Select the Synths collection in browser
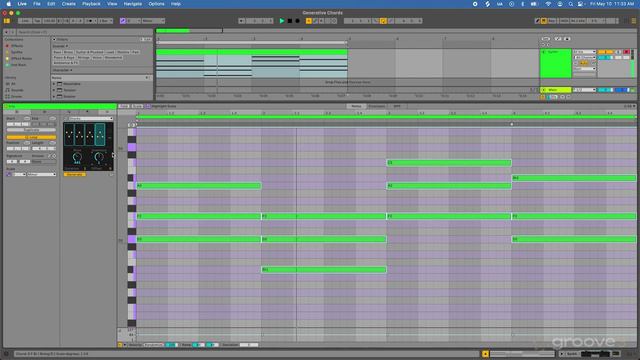The width and height of the screenshot is (640, 360). [17, 52]
